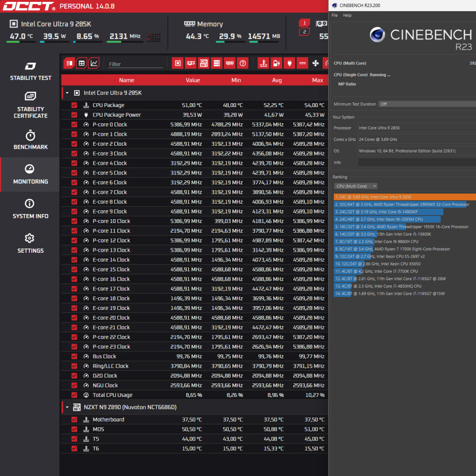The height and width of the screenshot is (476, 476).
Task: Click the CPU (Single Core) Running label in Cinebench
Action: [x=362, y=75]
